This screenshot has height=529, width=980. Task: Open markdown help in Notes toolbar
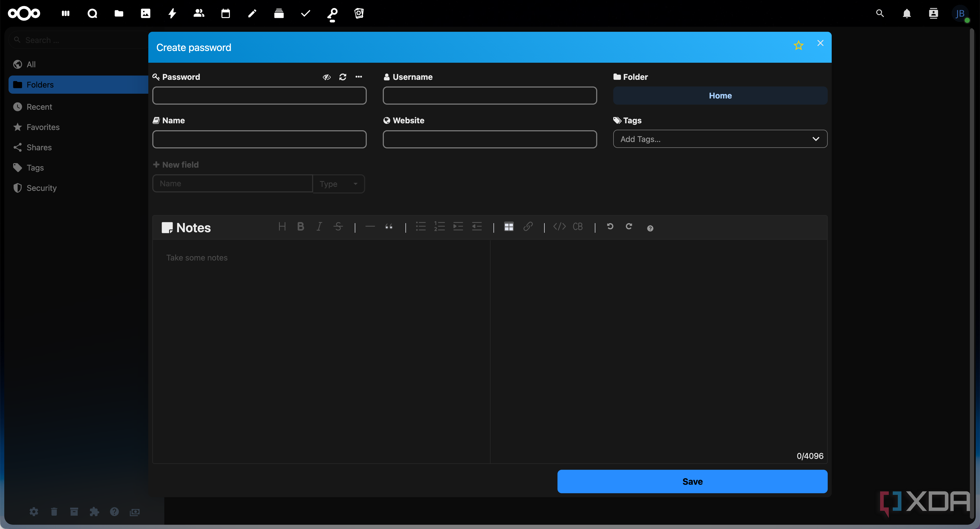[x=650, y=228]
